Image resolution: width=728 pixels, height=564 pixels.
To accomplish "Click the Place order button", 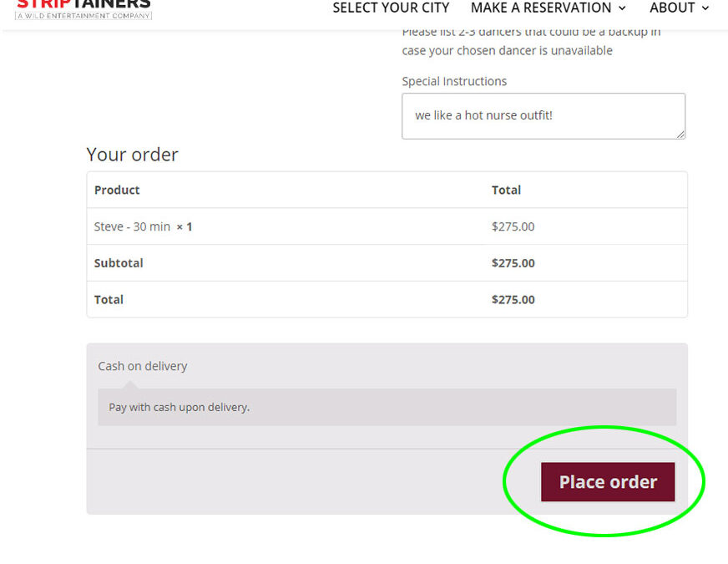I will pyautogui.click(x=607, y=482).
